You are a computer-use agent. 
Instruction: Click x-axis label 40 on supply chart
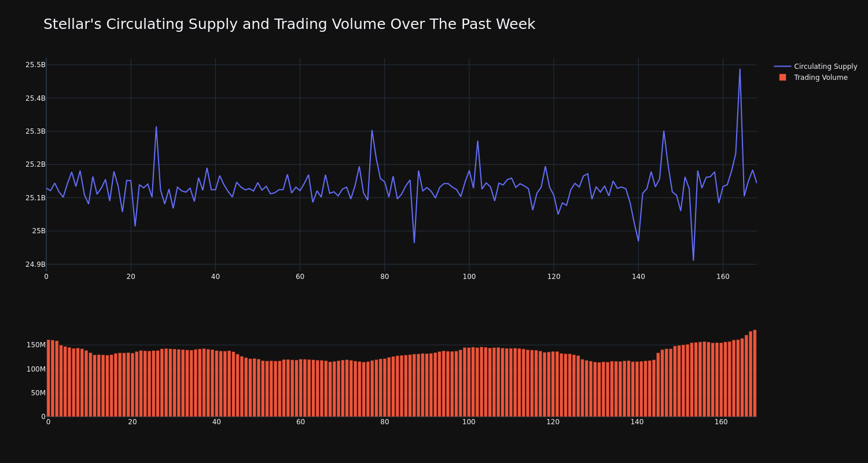pyautogui.click(x=215, y=277)
